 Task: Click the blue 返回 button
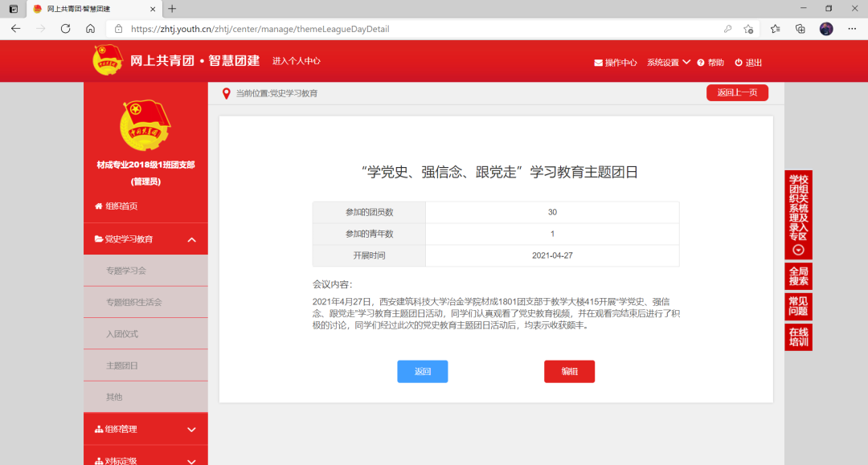pos(422,371)
